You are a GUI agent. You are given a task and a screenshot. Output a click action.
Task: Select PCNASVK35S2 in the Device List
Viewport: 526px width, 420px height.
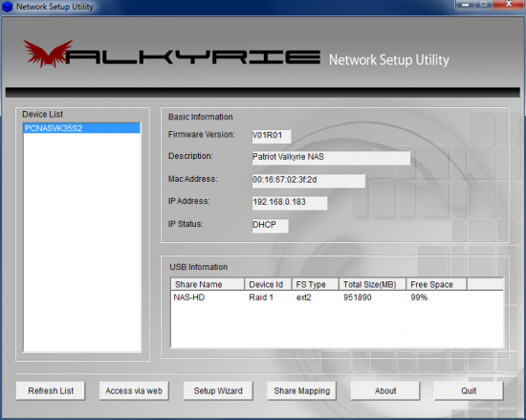pos(82,128)
